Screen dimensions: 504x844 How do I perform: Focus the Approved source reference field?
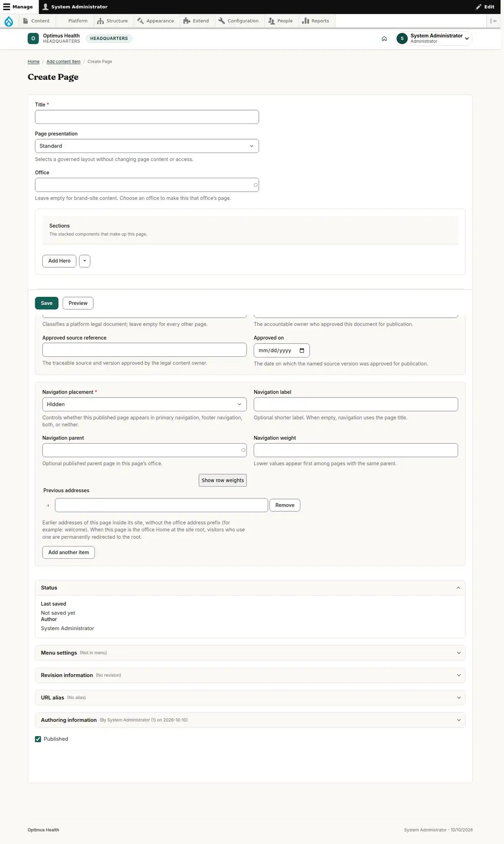(144, 350)
